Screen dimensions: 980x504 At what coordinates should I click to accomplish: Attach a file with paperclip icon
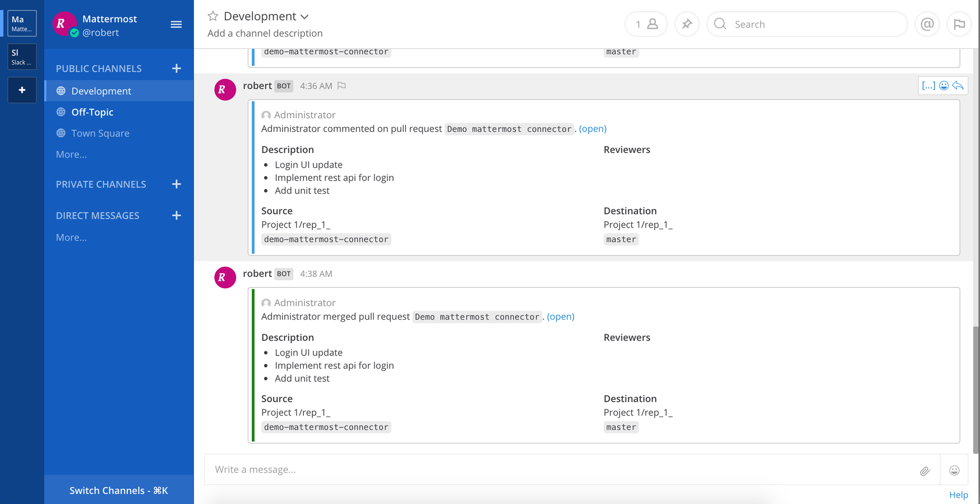coord(925,471)
